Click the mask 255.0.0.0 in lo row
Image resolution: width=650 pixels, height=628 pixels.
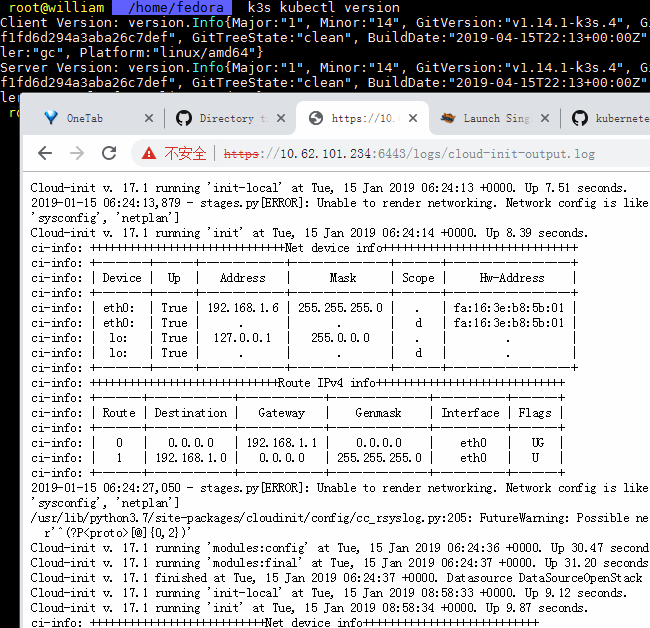(x=340, y=338)
